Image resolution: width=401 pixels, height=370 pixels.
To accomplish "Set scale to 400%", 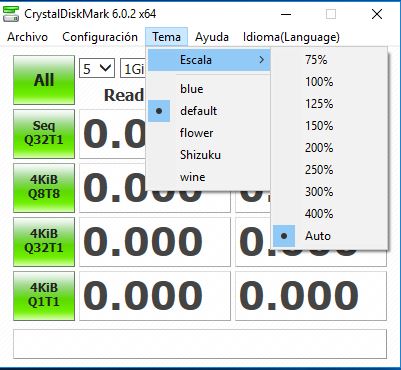I will tap(329, 214).
